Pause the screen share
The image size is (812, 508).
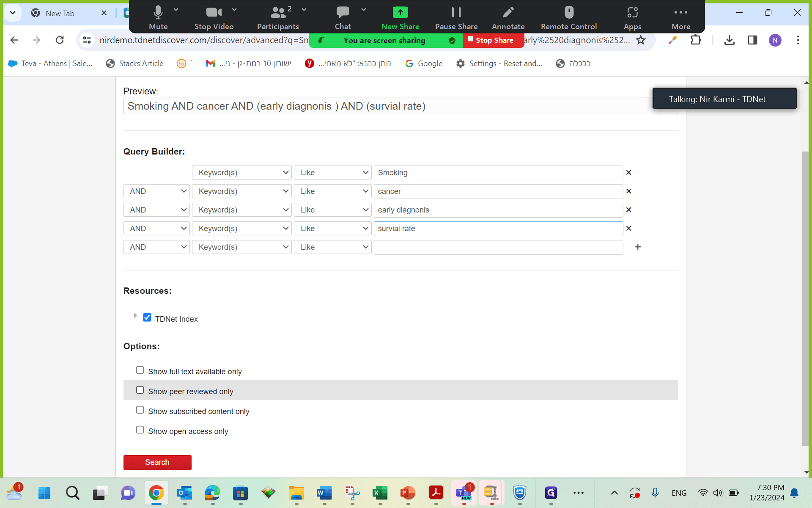(x=456, y=18)
